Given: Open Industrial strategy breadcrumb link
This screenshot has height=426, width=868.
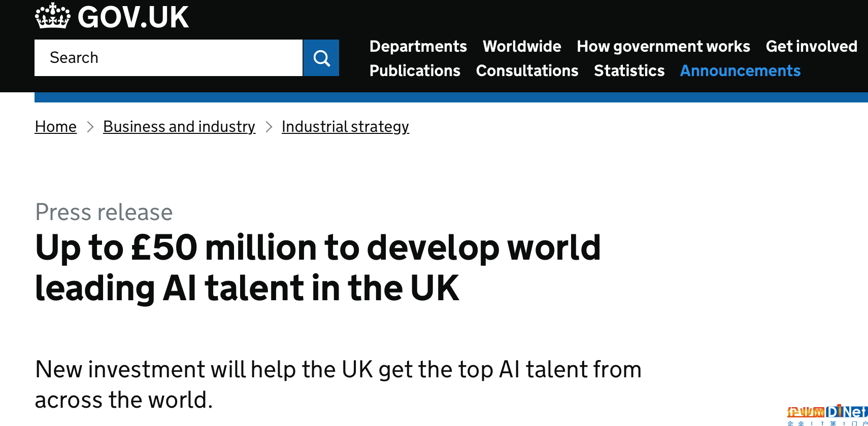Looking at the screenshot, I should pos(345,126).
